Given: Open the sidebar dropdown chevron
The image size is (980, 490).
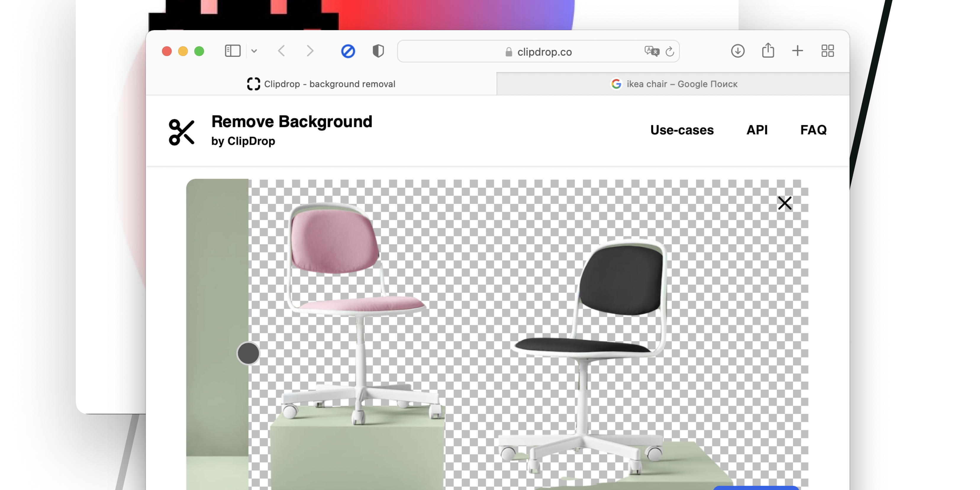Looking at the screenshot, I should tap(254, 51).
